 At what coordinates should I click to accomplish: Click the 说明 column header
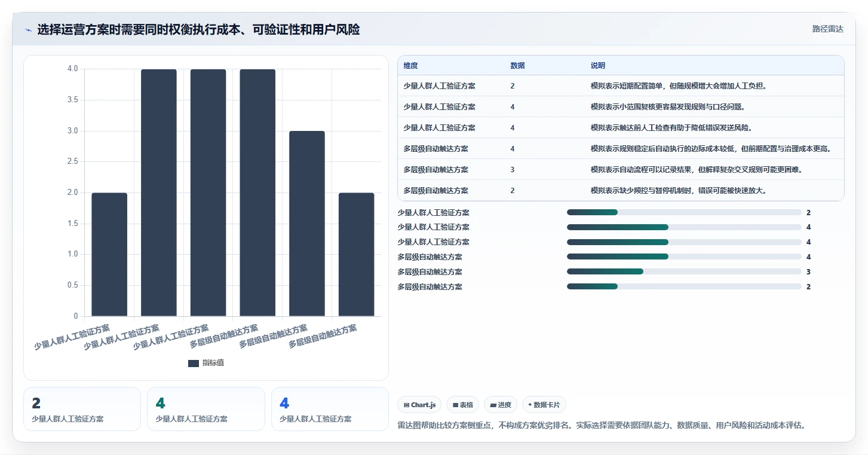(598, 66)
